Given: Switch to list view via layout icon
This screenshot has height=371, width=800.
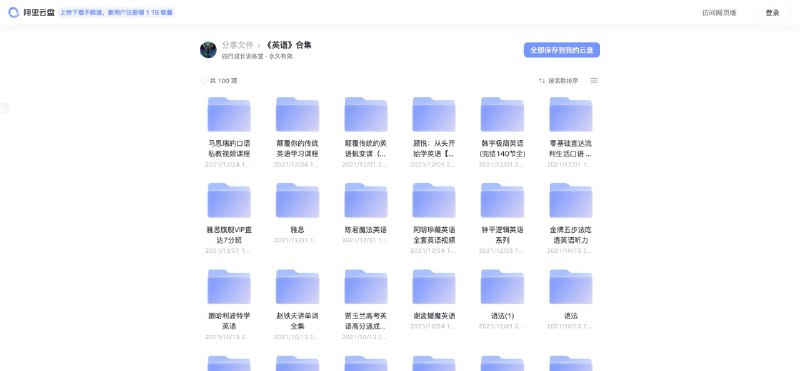Looking at the screenshot, I should [x=594, y=81].
